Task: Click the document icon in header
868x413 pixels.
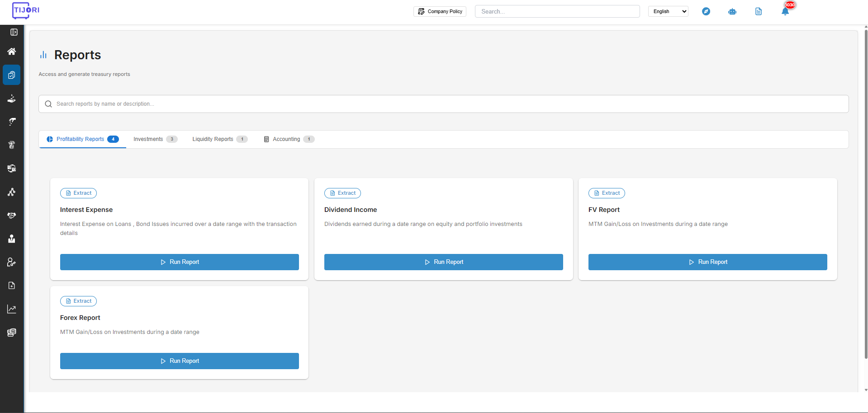Action: click(x=759, y=12)
